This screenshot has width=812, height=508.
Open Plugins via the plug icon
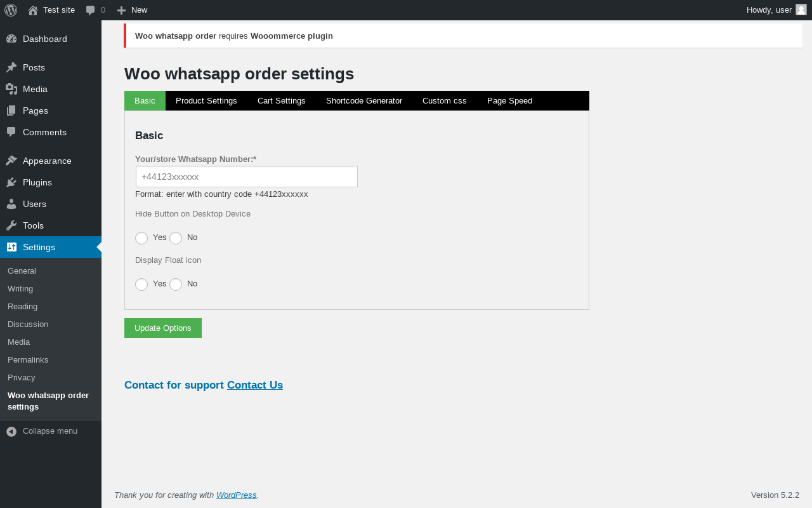click(x=11, y=182)
